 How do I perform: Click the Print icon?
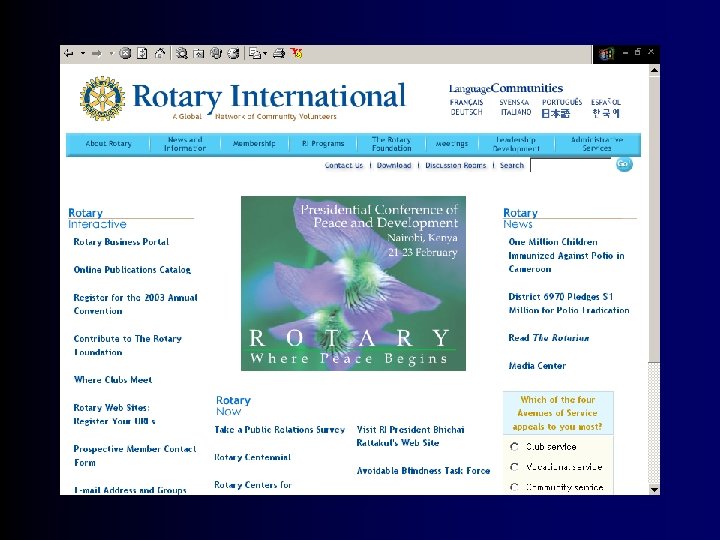pyautogui.click(x=279, y=54)
